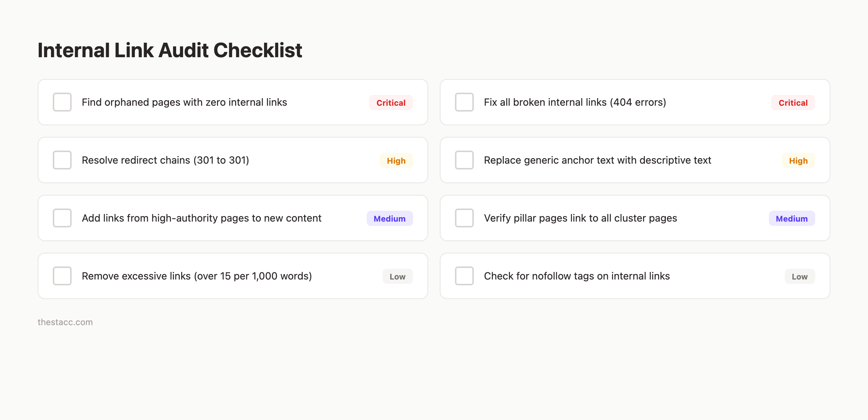Mark resolve redirect chains as complete
This screenshot has width=868, height=420.
point(61,160)
